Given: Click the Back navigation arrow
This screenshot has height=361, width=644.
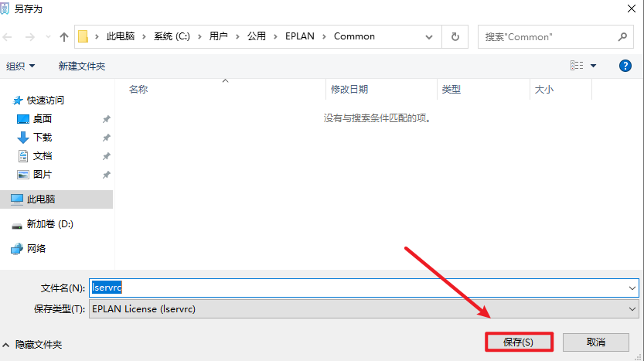Looking at the screenshot, I should click(9, 36).
